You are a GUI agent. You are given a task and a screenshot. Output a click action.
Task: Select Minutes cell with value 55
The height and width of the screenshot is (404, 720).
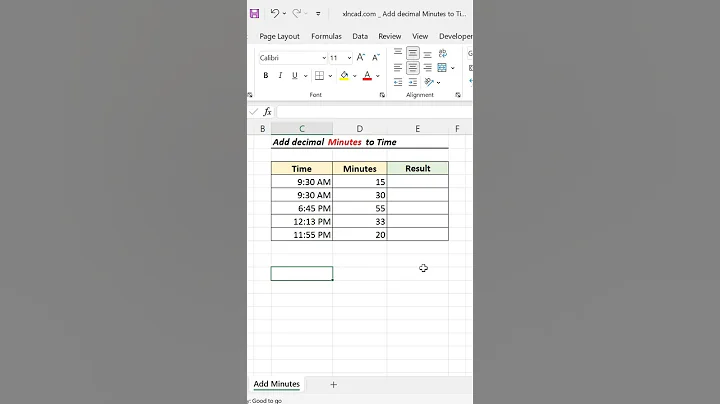point(360,208)
